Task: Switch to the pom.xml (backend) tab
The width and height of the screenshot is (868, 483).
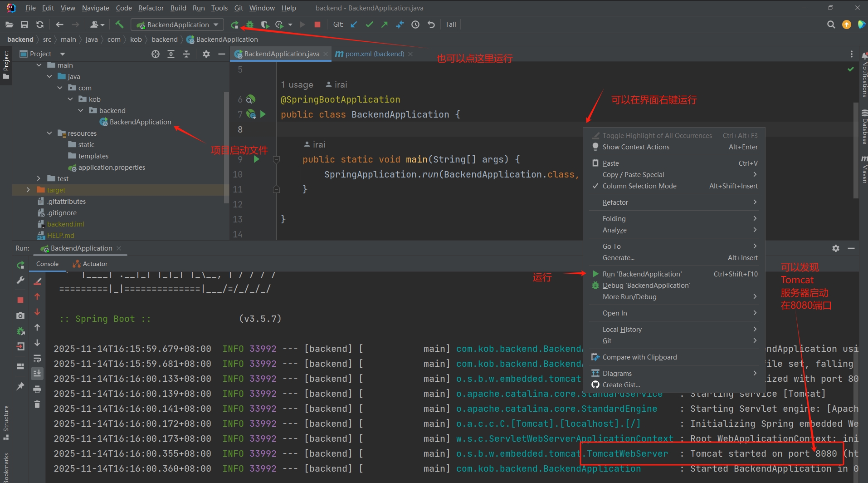Action: [x=374, y=54]
